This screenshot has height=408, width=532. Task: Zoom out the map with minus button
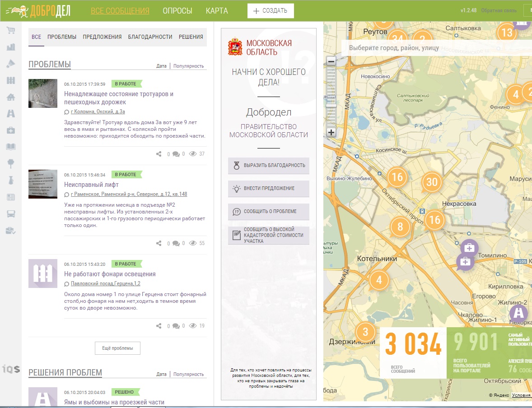click(x=331, y=62)
